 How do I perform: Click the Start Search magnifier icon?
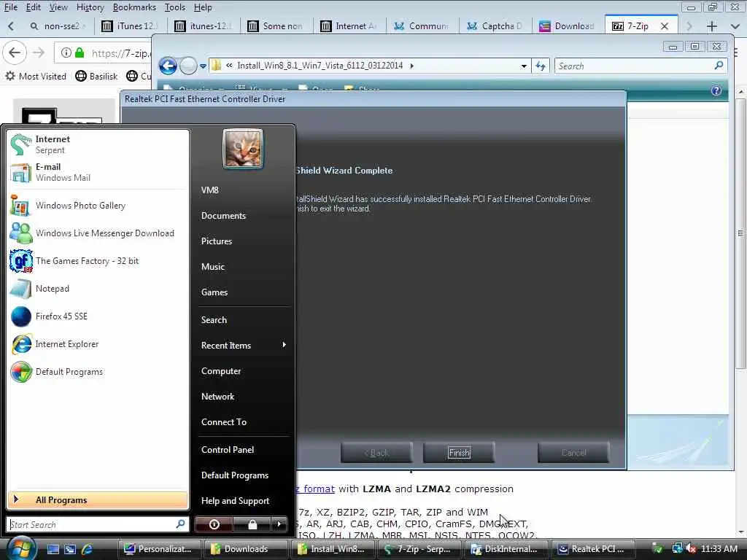coord(181,524)
